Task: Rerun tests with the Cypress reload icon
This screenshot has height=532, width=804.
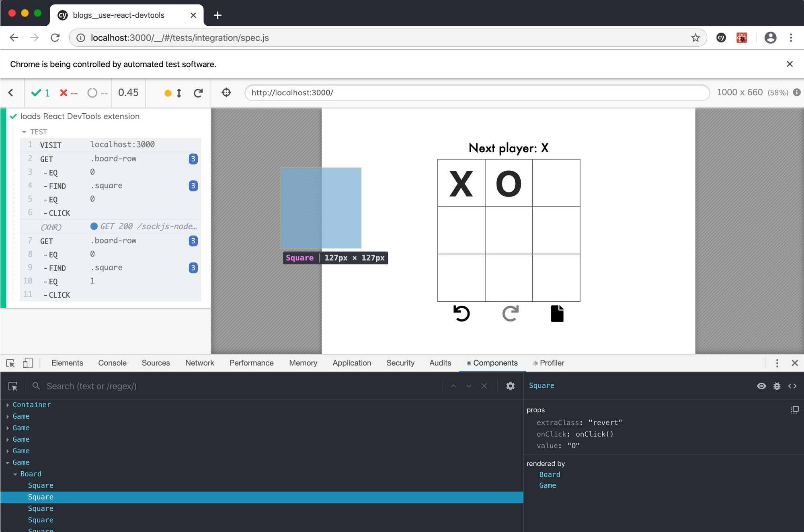Action: [198, 93]
